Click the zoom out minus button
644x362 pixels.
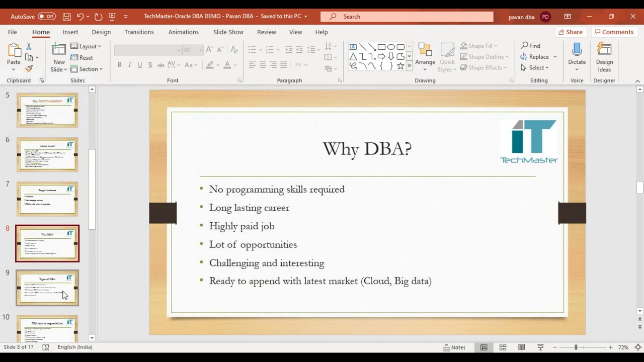tap(554, 347)
